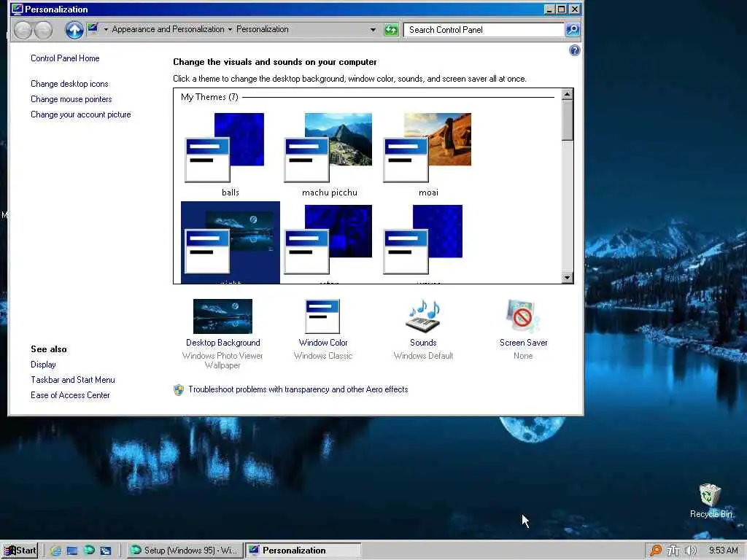Click the Personalization title bar icon
747x560 pixels.
pos(18,9)
